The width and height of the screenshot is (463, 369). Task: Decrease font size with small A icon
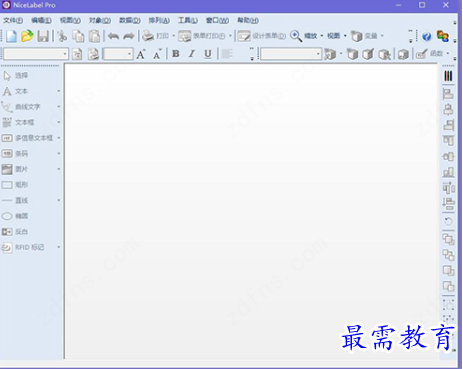coord(157,54)
